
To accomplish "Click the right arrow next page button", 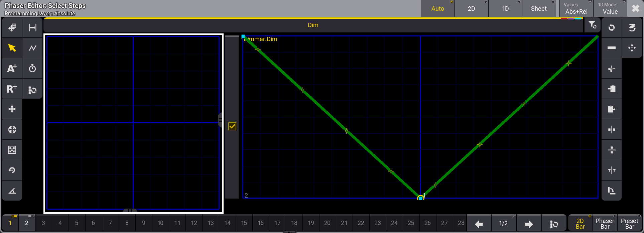I will 529,224.
